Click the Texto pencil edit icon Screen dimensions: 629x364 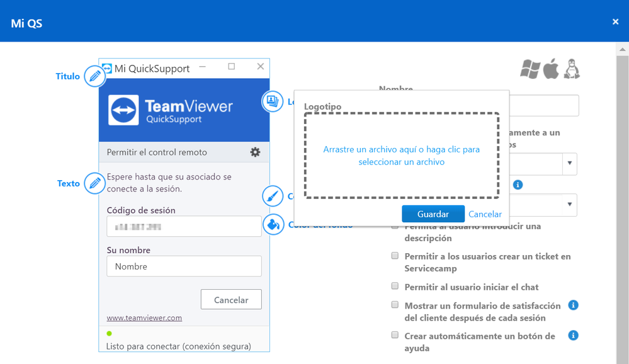point(95,183)
